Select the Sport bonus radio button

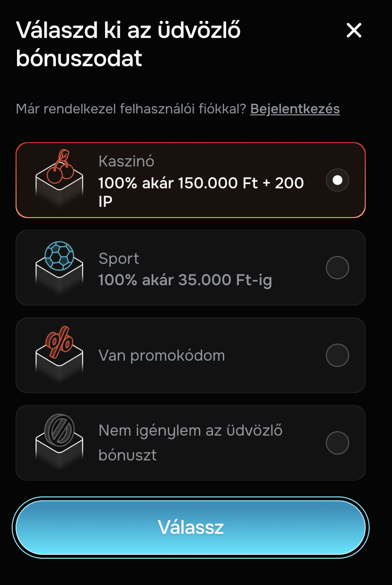pyautogui.click(x=337, y=268)
